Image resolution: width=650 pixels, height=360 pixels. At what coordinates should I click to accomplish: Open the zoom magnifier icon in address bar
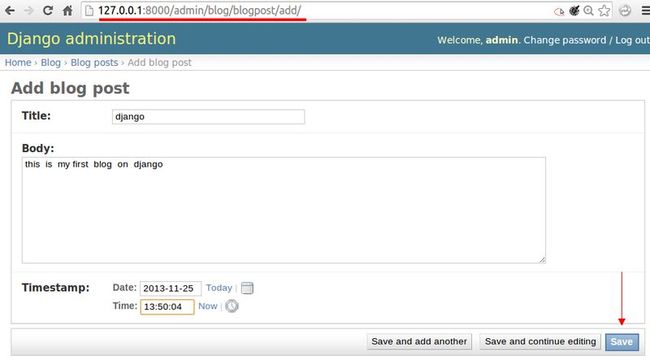point(588,10)
